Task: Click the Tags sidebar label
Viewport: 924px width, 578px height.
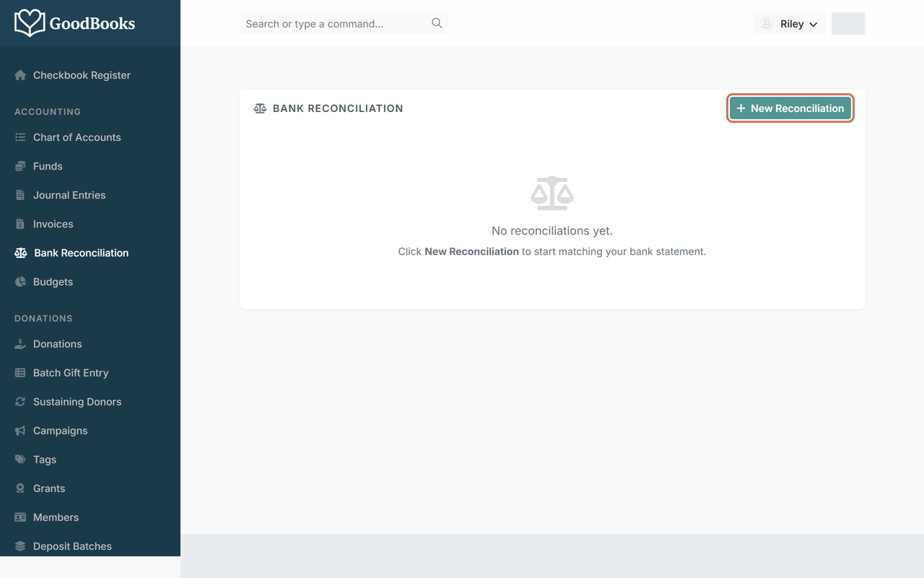Action: click(x=45, y=460)
